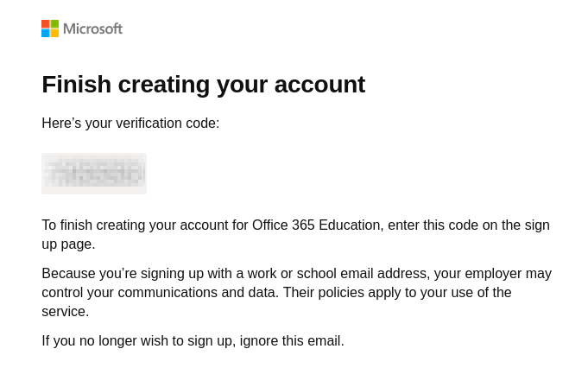588x368 pixels.
Task: Click the "Because you're signing up" paragraph
Action: 296,292
